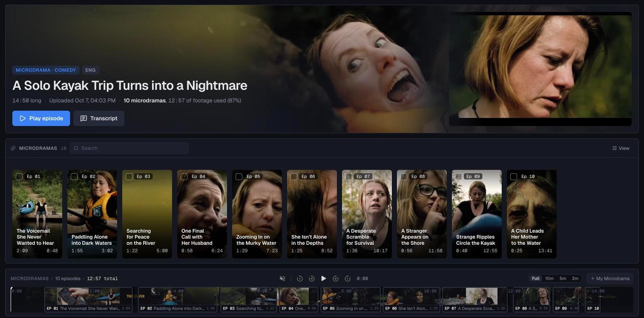Viewport: 644px width, 318px height.
Task: Select the EP 04 clip on the timeline
Action: tap(299, 300)
